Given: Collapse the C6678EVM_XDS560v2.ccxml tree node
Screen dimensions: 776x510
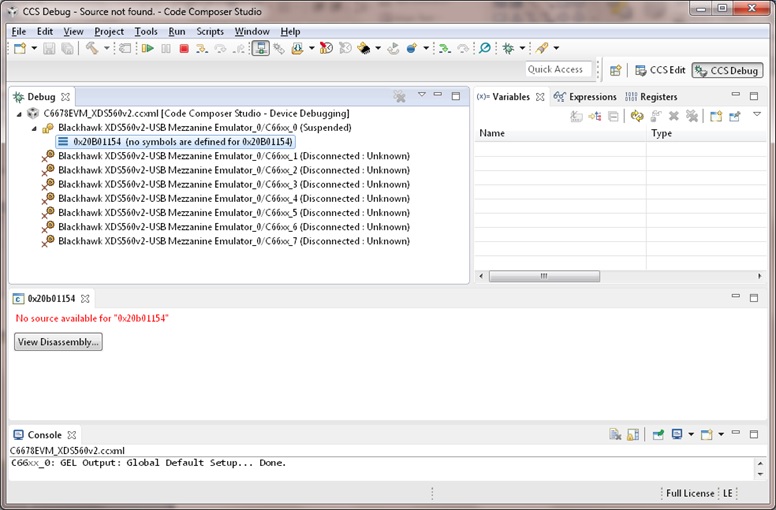Looking at the screenshot, I should [x=21, y=114].
